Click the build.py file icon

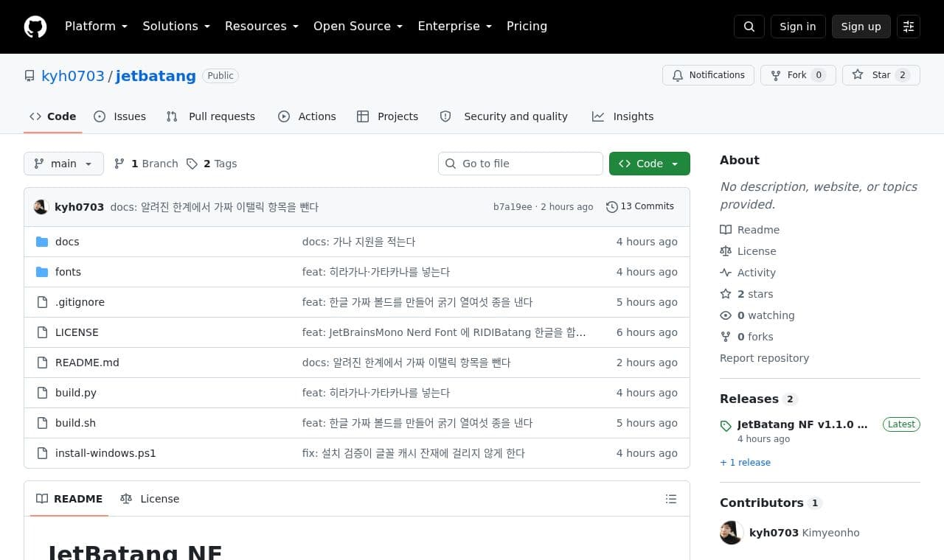pyautogui.click(x=42, y=393)
